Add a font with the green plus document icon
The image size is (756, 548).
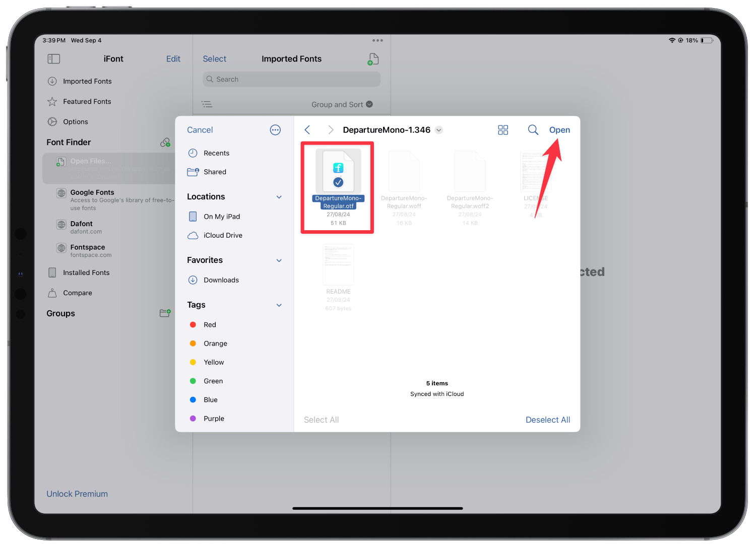coord(372,59)
